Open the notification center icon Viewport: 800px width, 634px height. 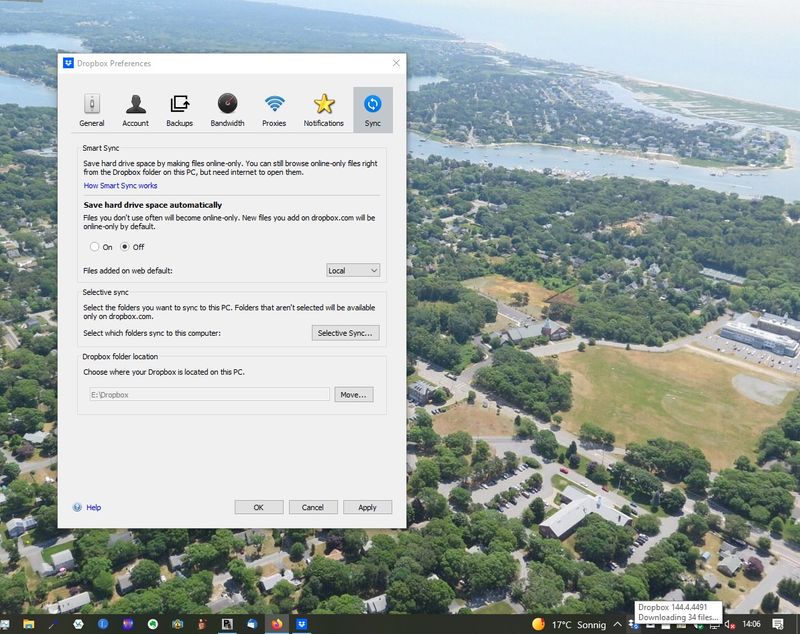pos(778,624)
